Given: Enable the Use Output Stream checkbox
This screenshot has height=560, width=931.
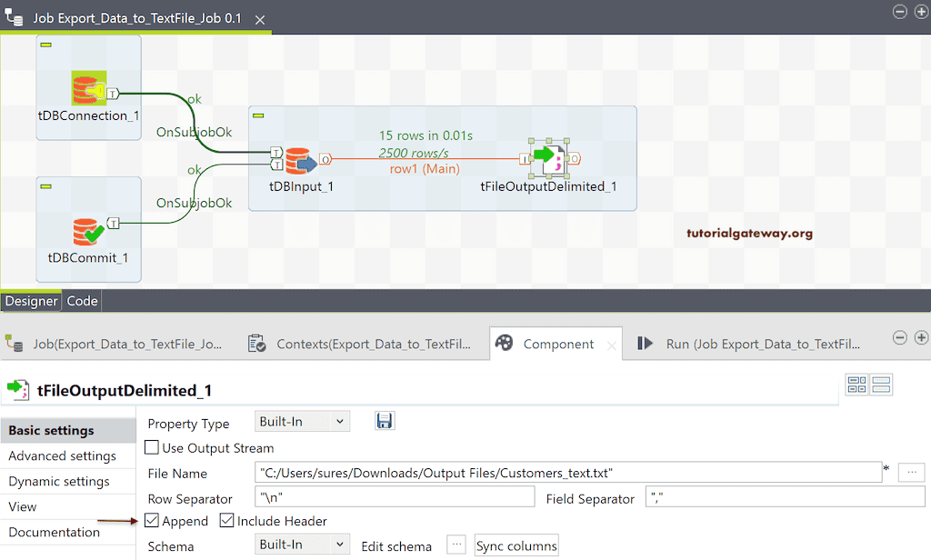Looking at the screenshot, I should pos(150,447).
